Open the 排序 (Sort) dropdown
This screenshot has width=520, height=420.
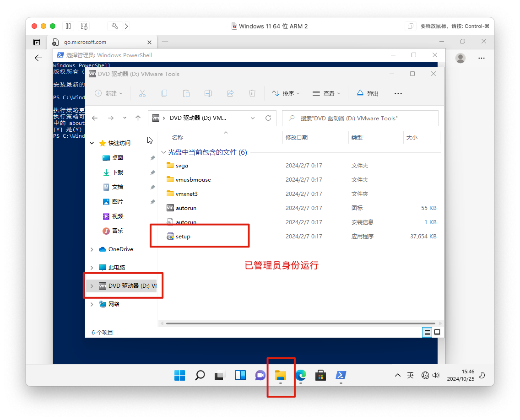pos(286,93)
